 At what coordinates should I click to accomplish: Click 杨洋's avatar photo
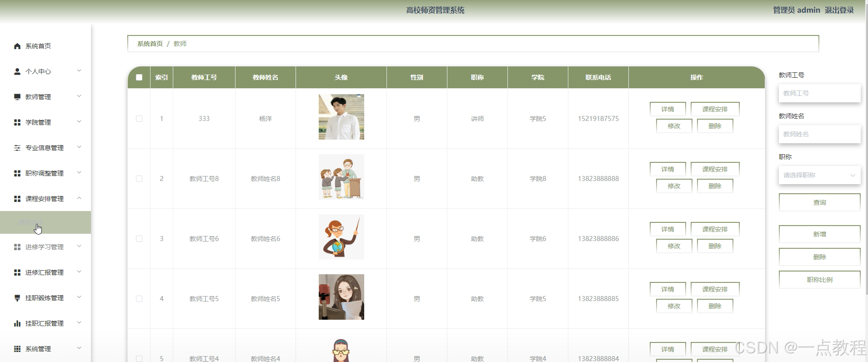coord(341,117)
